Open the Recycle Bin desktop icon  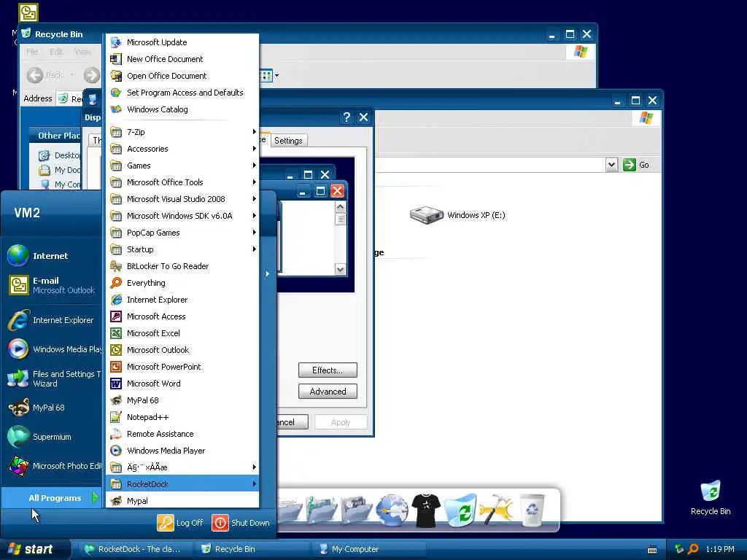tap(711, 497)
